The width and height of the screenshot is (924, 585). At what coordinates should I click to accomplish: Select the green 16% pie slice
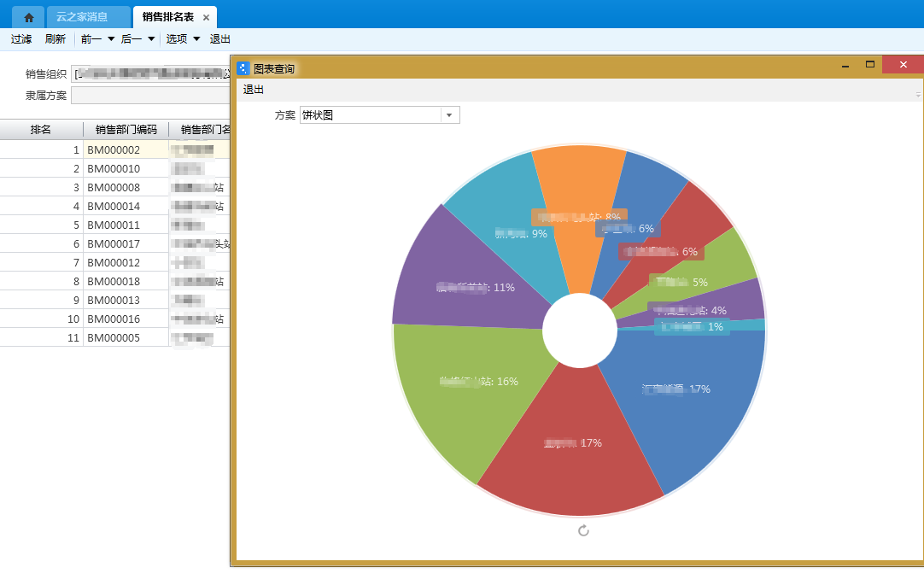461,401
